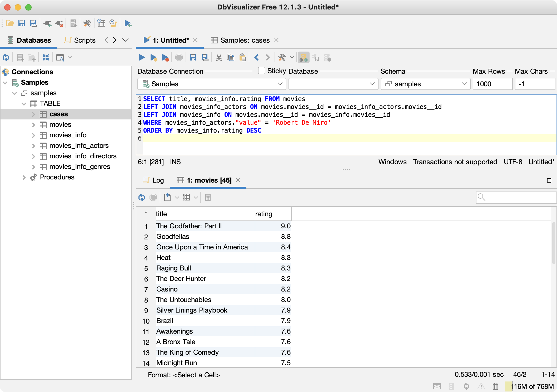Open the Database Connection Samples dropdown
Image resolution: width=557 pixels, height=392 pixels.
[212, 84]
